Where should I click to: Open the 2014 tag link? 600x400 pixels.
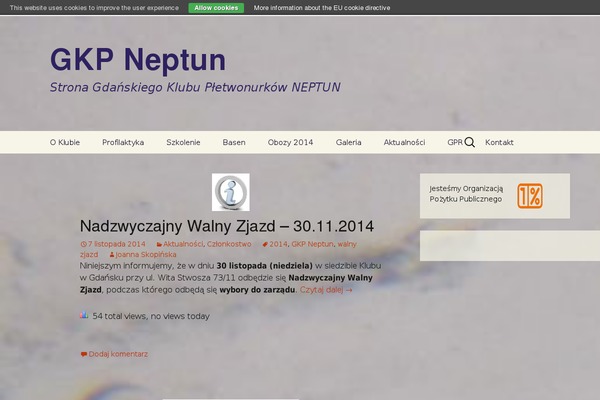coord(278,244)
